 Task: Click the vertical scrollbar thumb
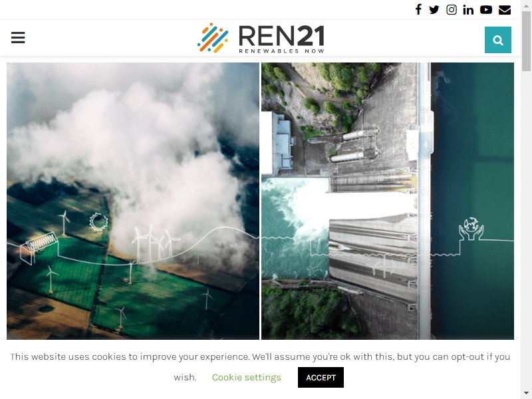pyautogui.click(x=526, y=41)
